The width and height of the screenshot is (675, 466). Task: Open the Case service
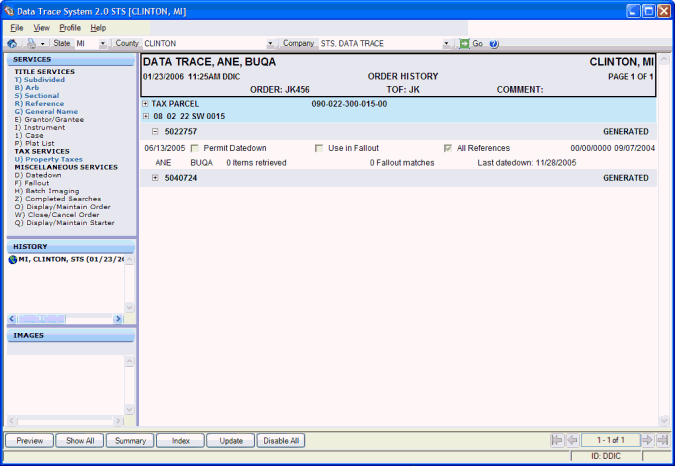(x=29, y=136)
